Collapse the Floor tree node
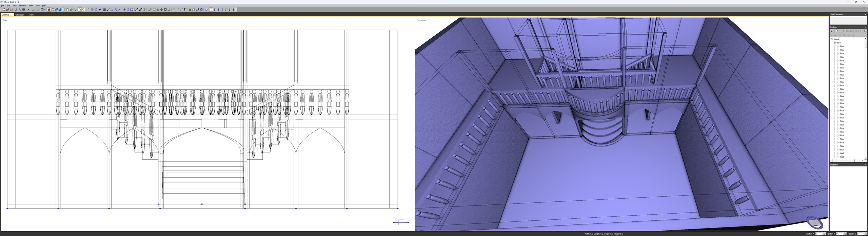 834,43
